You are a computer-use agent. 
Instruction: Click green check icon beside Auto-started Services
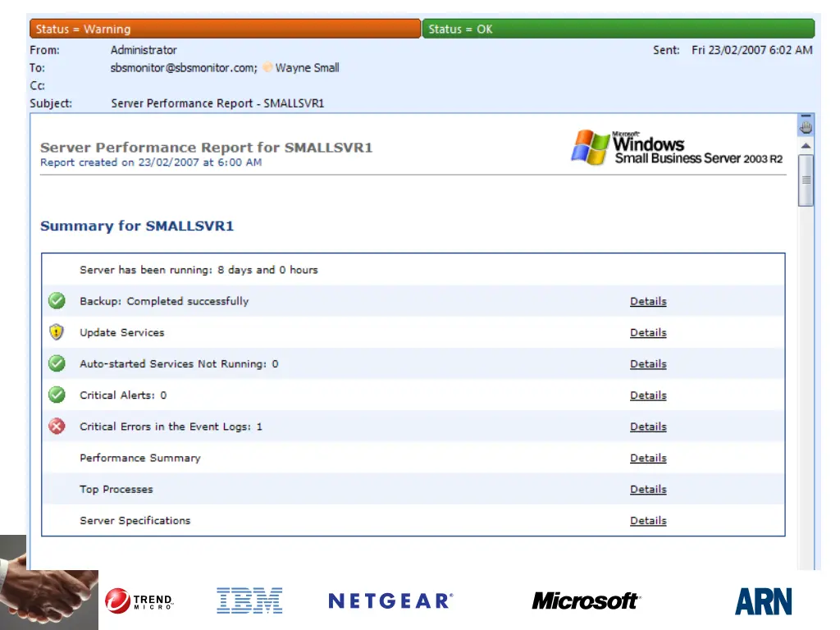point(57,363)
